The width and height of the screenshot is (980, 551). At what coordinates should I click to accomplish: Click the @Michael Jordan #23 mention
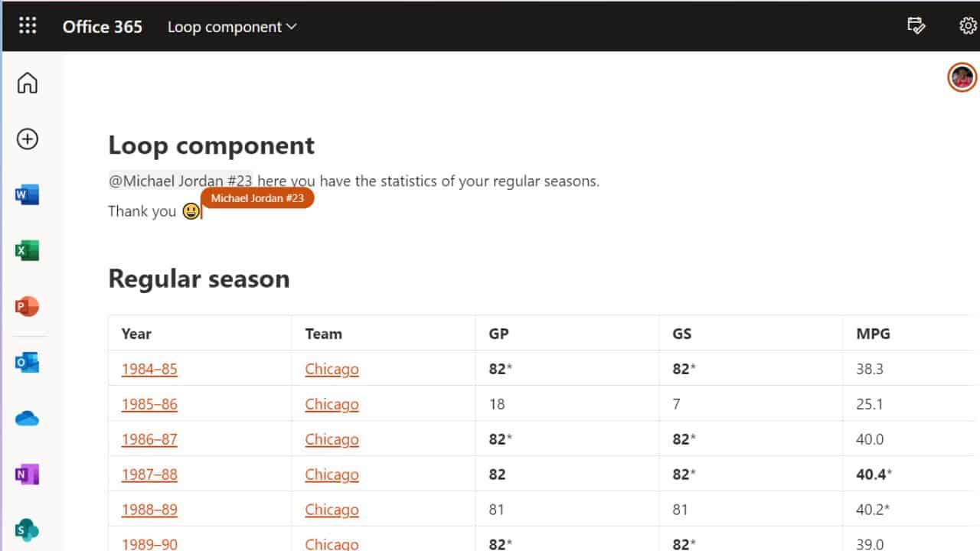pos(181,181)
